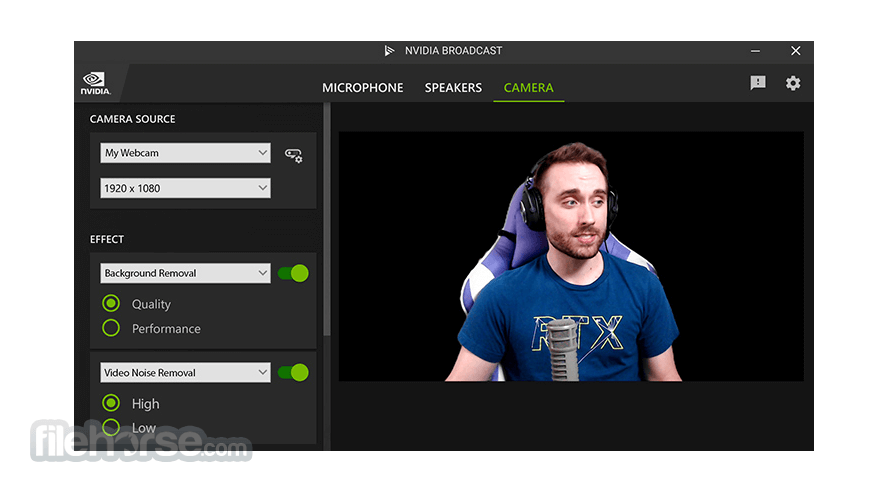The height and width of the screenshot is (492, 888).
Task: Open the My Webcam camera source dropdown
Action: (x=185, y=153)
